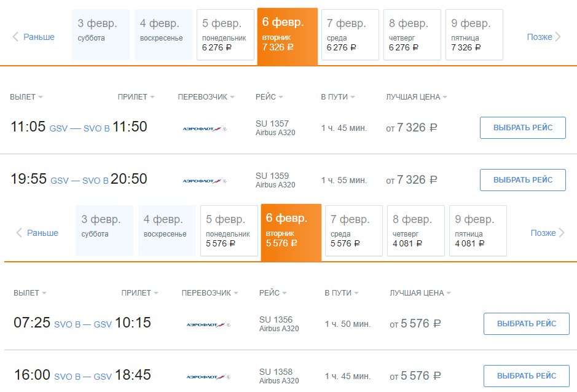Click the left chevron beside upper Раньше

15,37
